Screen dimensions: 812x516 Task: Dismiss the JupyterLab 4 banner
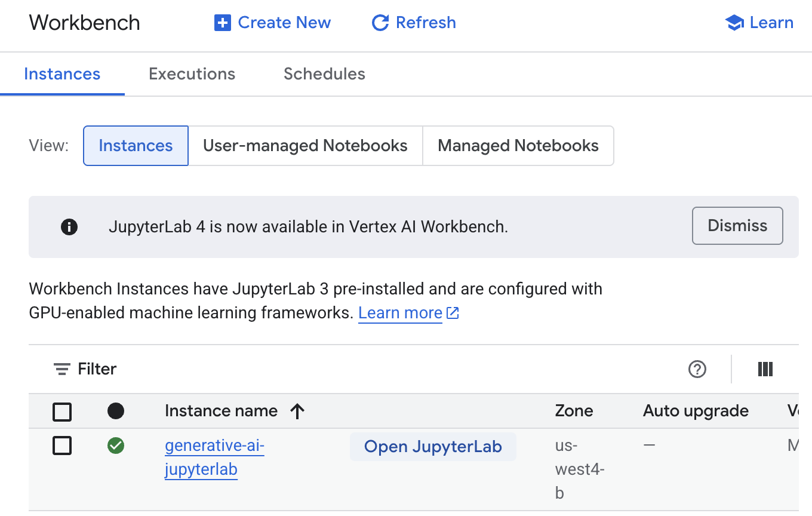tap(737, 226)
